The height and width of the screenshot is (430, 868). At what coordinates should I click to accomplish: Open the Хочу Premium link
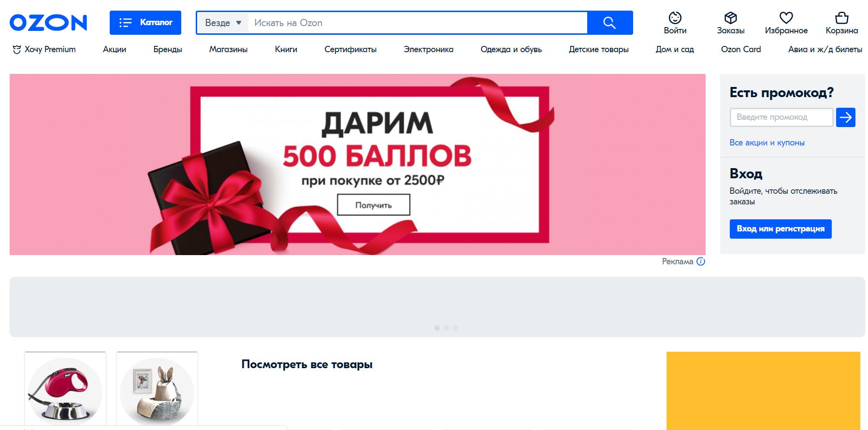44,49
